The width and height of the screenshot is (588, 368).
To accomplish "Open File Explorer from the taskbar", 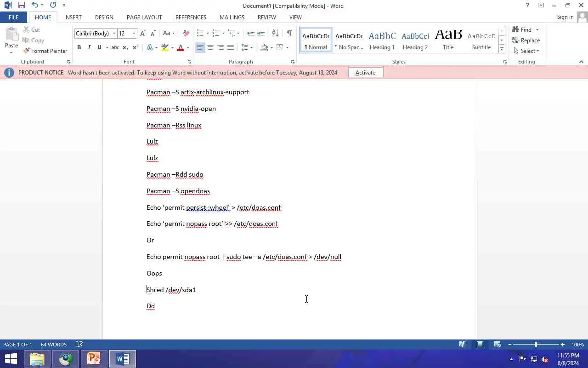I will tap(37, 359).
